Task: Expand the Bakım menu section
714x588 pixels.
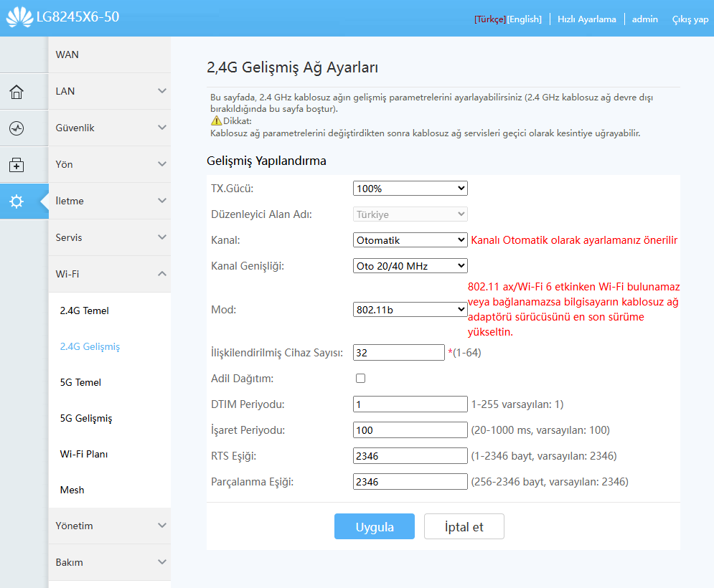Action: pos(110,562)
